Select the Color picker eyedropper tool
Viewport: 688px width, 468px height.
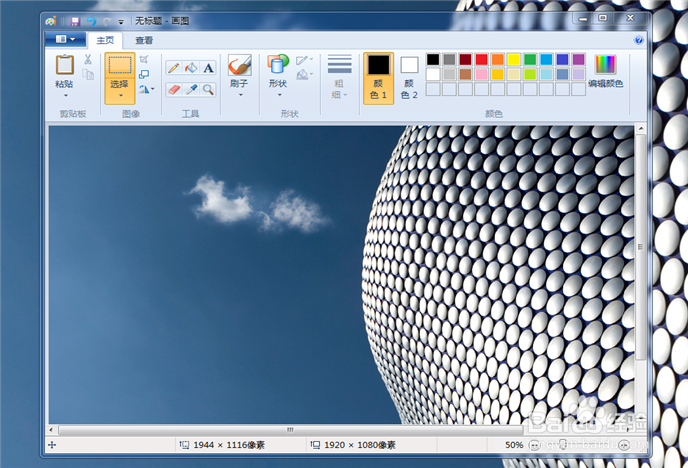coord(191,89)
